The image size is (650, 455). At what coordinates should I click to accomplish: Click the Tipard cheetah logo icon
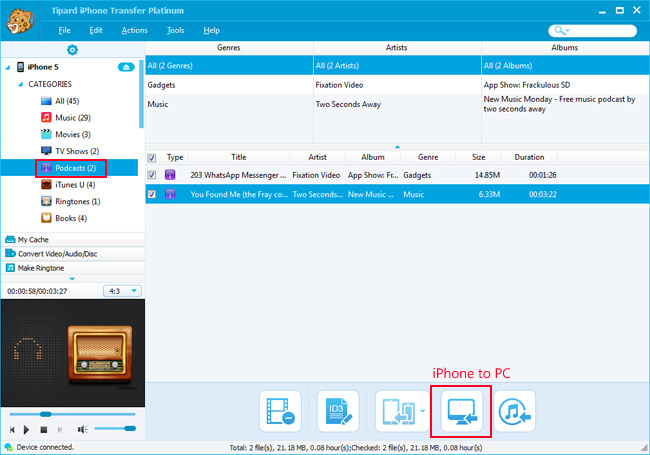(19, 21)
